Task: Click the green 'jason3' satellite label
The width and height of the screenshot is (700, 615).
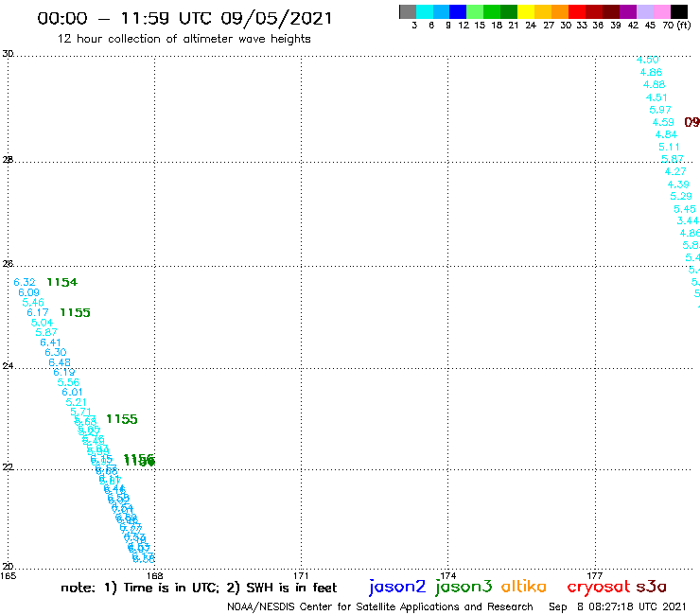Action: tap(464, 587)
